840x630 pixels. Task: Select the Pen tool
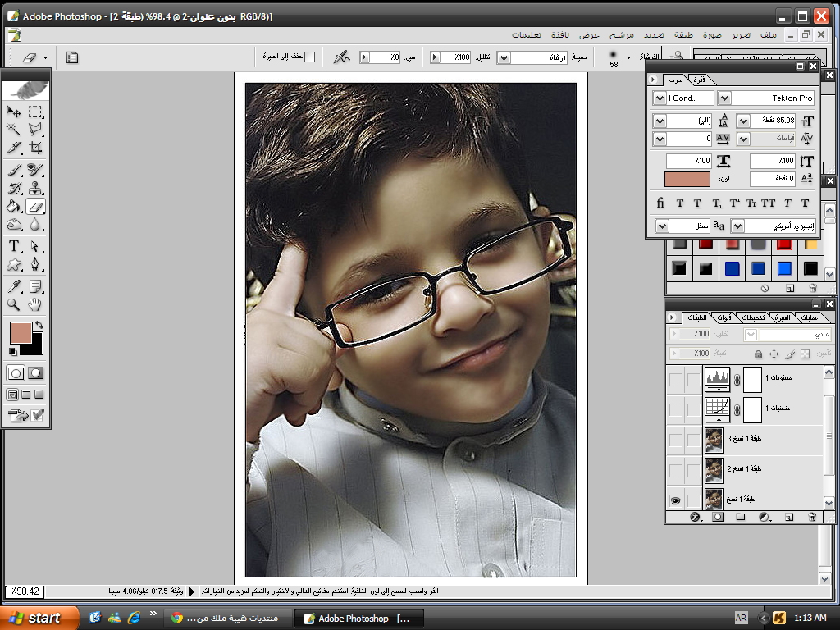35,265
